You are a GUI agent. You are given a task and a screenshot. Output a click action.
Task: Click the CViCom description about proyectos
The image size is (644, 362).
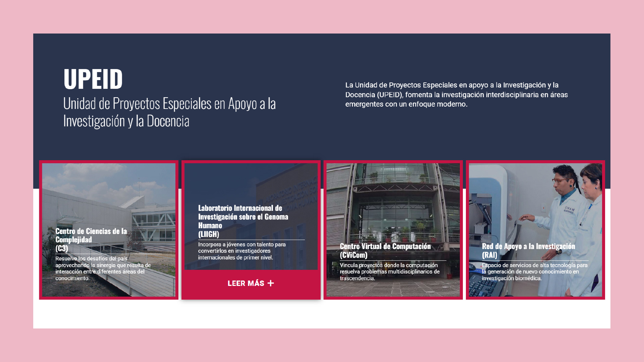pyautogui.click(x=389, y=271)
